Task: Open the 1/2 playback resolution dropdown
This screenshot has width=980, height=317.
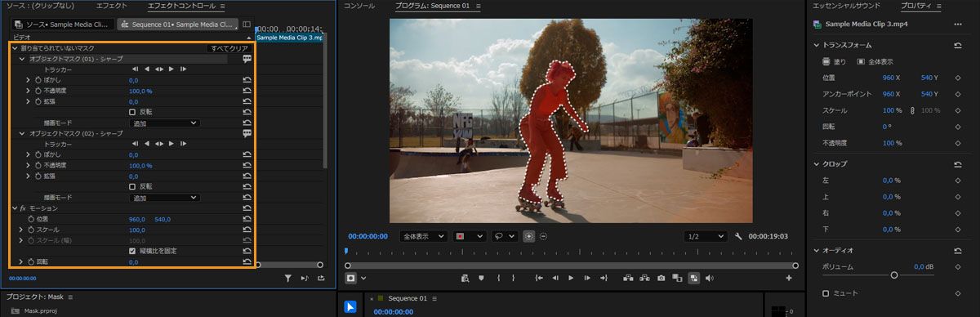Action: (706, 236)
